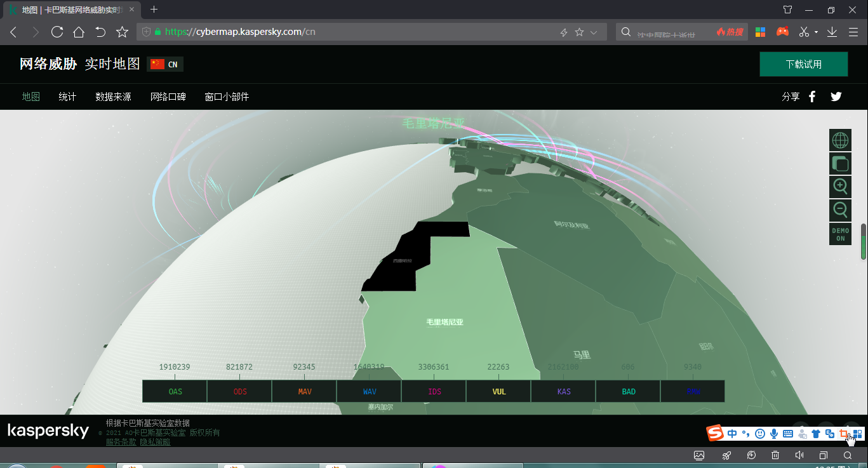Toggle the WAV threat type filter
The height and width of the screenshot is (468, 868).
click(x=370, y=391)
